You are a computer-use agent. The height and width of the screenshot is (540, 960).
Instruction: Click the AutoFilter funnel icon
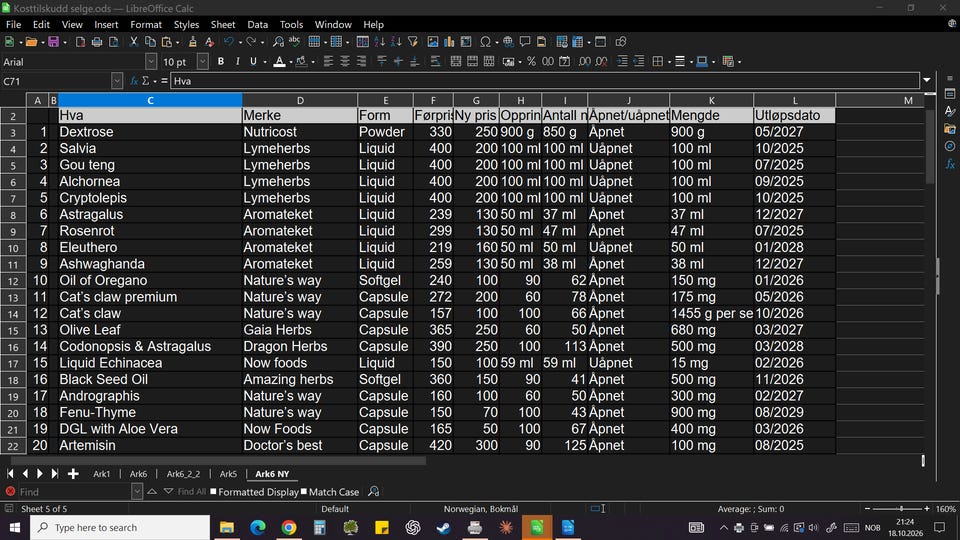[x=413, y=42]
